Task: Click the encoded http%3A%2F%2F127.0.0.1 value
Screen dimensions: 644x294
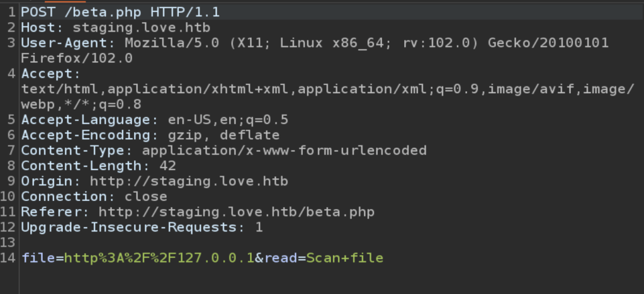Action: click(x=159, y=258)
